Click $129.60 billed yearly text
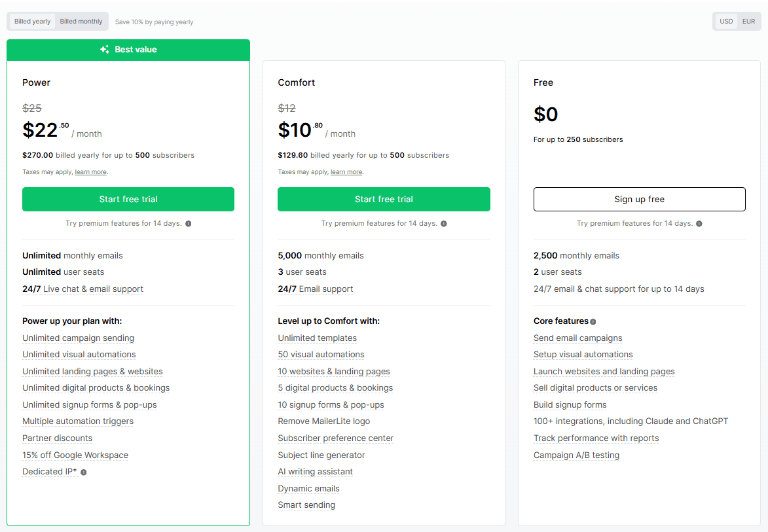This screenshot has height=532, width=768. click(363, 155)
